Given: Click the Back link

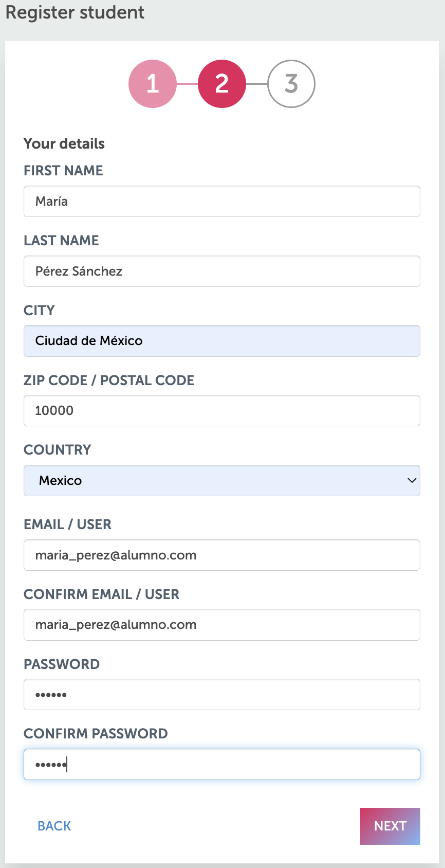Looking at the screenshot, I should [x=54, y=826].
